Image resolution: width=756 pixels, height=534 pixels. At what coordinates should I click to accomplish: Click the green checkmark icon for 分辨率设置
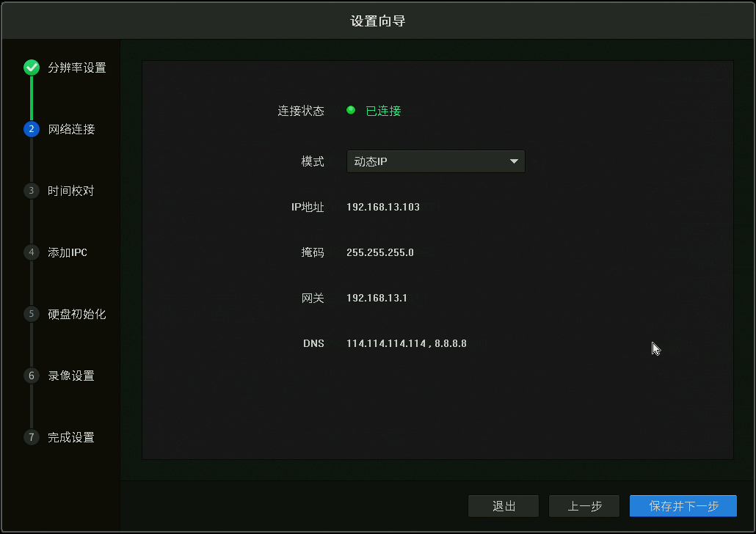31,68
